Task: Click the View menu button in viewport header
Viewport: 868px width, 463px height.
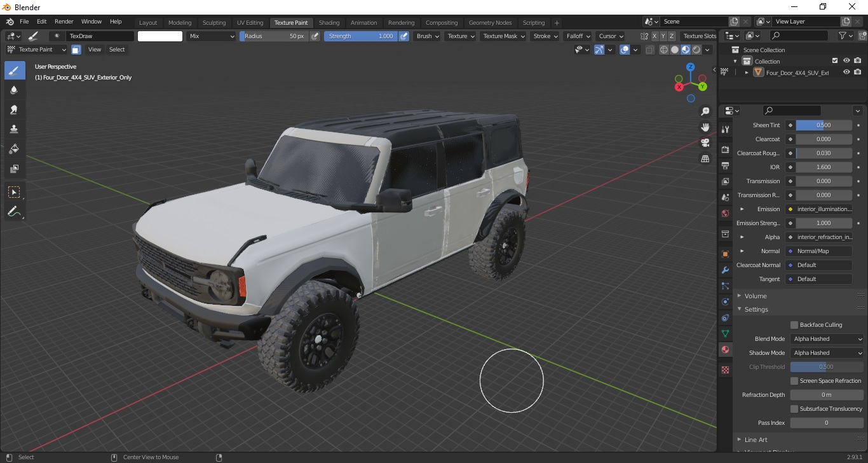Action: [x=95, y=50]
